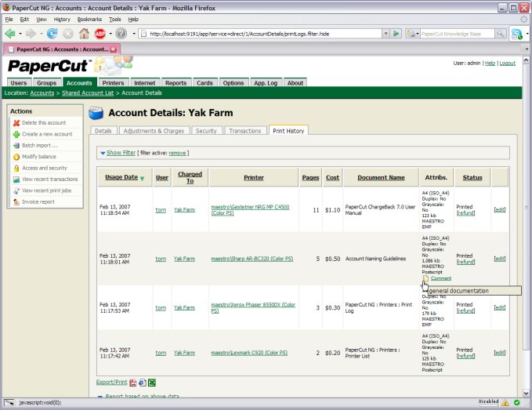The width and height of the screenshot is (532, 410).
Task: Click the Firefox Back arrow button
Action: pyautogui.click(x=10, y=34)
